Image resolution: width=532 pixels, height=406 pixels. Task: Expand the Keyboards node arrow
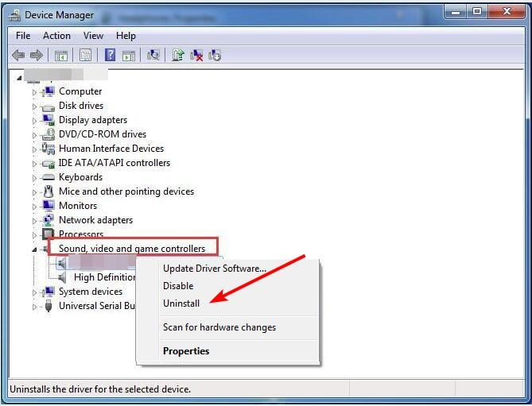point(34,178)
